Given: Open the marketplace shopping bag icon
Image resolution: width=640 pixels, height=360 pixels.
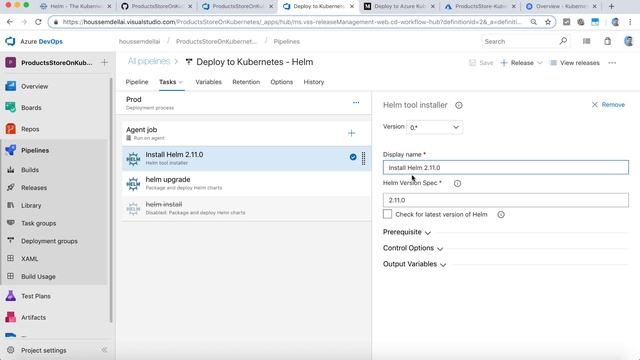Looking at the screenshot, I should coord(607,41).
